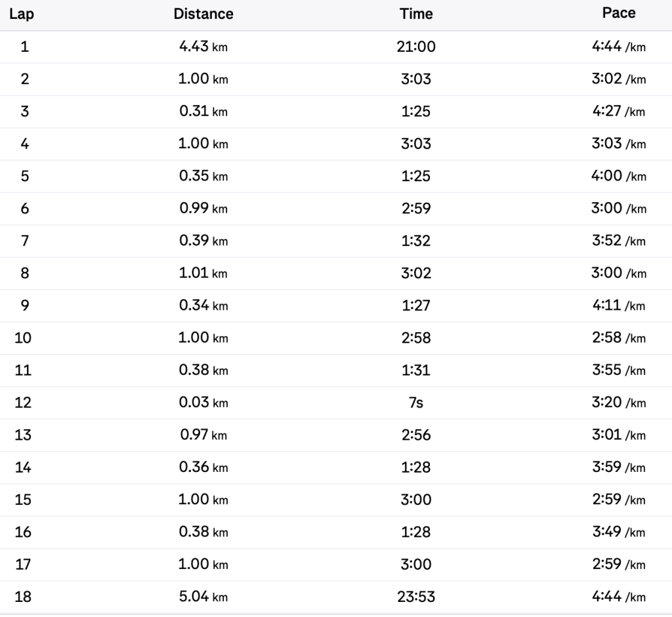Click the Time column header

pyautogui.click(x=416, y=14)
